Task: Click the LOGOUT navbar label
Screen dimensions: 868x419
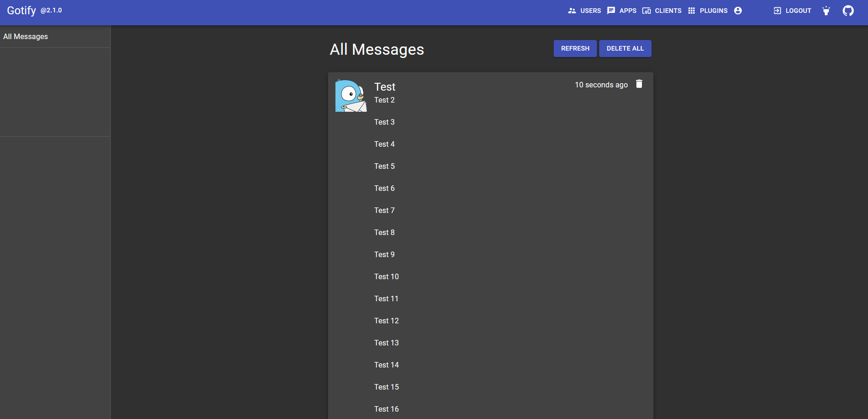Action: coord(798,10)
